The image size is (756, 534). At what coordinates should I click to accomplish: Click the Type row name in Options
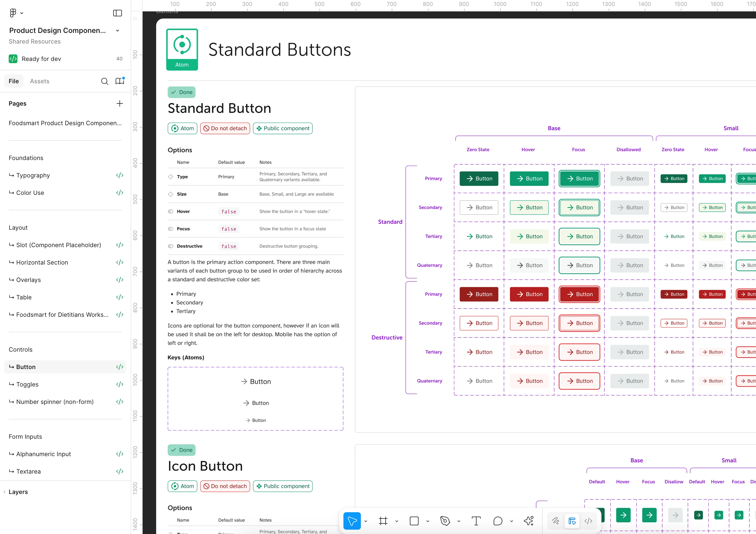pos(182,177)
